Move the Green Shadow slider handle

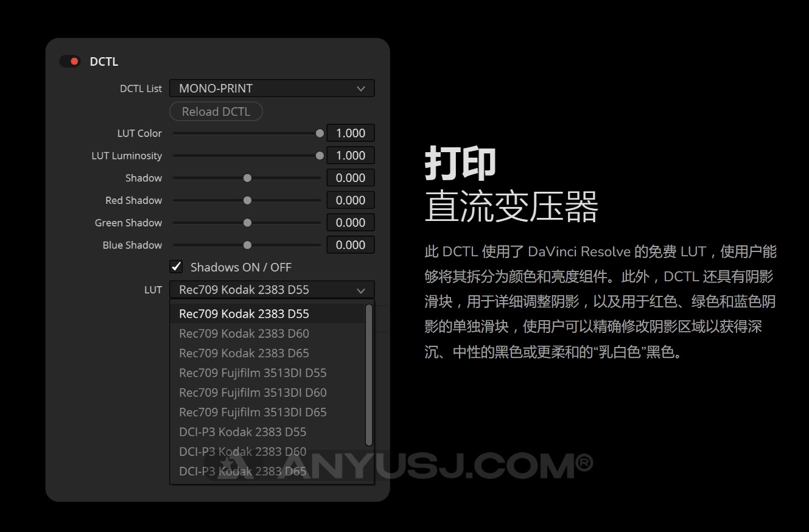247,223
